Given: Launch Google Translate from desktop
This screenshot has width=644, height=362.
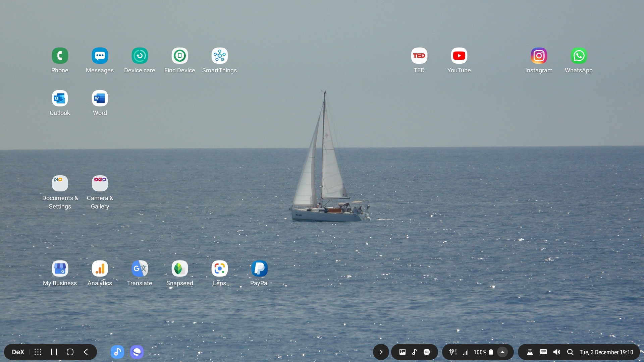Looking at the screenshot, I should click(140, 269).
